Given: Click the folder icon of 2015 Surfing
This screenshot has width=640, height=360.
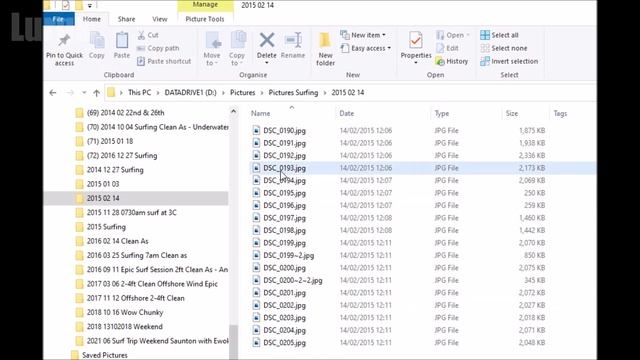Looking at the screenshot, I should coord(80,227).
